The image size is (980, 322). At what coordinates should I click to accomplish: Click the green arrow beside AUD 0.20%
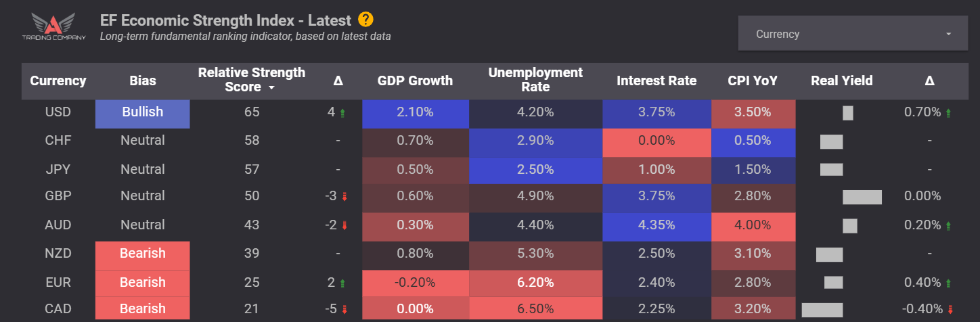[x=950, y=225]
